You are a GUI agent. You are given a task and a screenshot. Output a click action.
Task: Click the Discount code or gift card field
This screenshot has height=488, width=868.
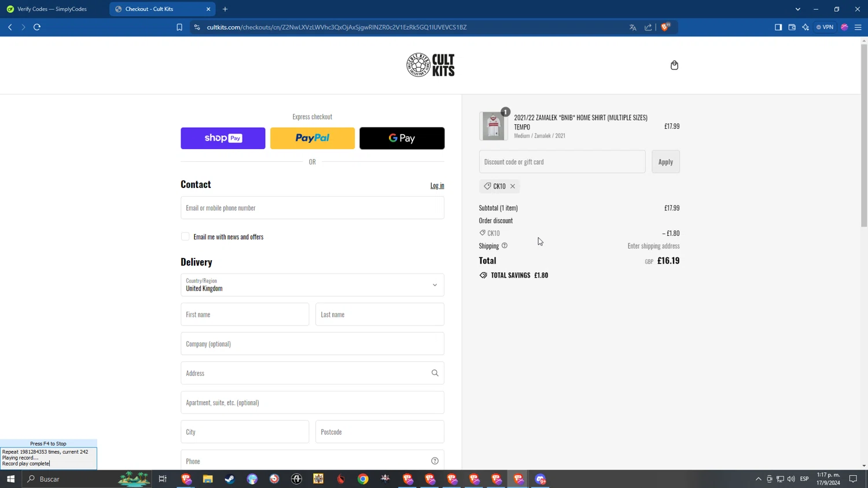(x=562, y=162)
